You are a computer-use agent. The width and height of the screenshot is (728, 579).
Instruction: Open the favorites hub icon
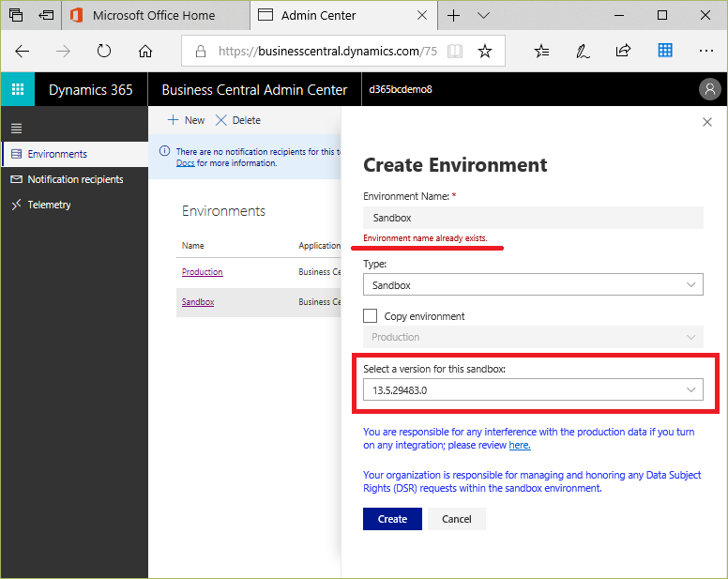pyautogui.click(x=541, y=51)
